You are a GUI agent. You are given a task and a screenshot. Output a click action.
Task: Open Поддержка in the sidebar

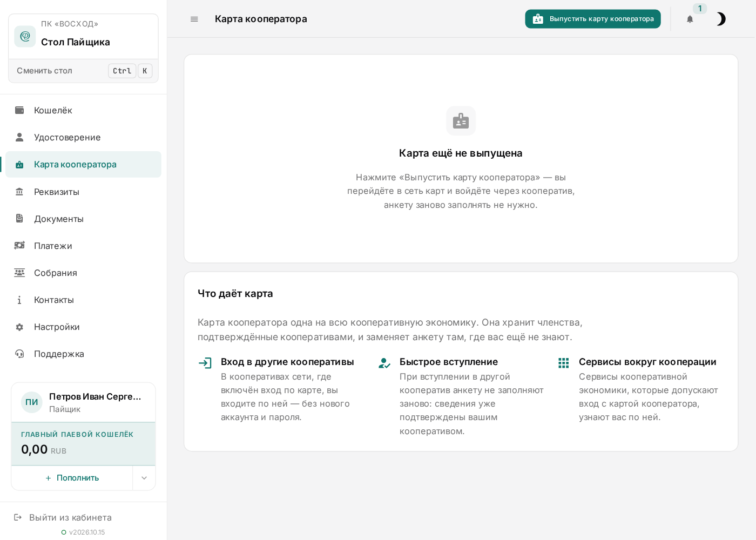click(x=83, y=354)
